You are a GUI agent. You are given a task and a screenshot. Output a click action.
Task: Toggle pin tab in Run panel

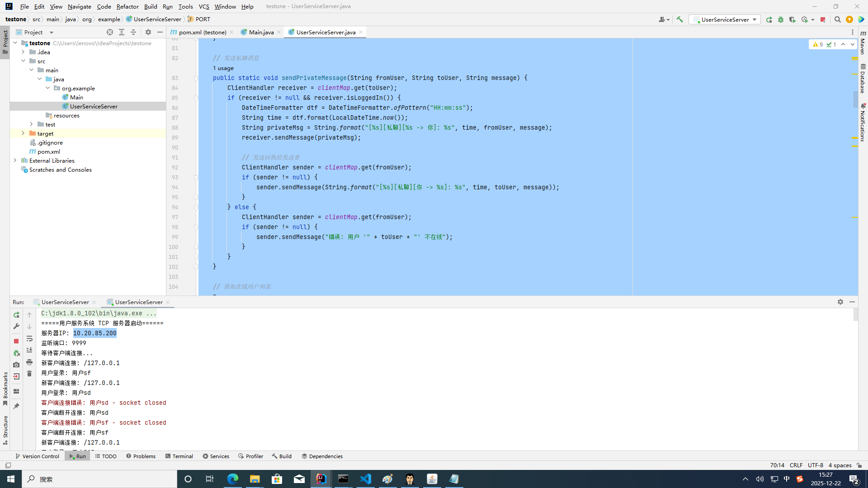16,406
